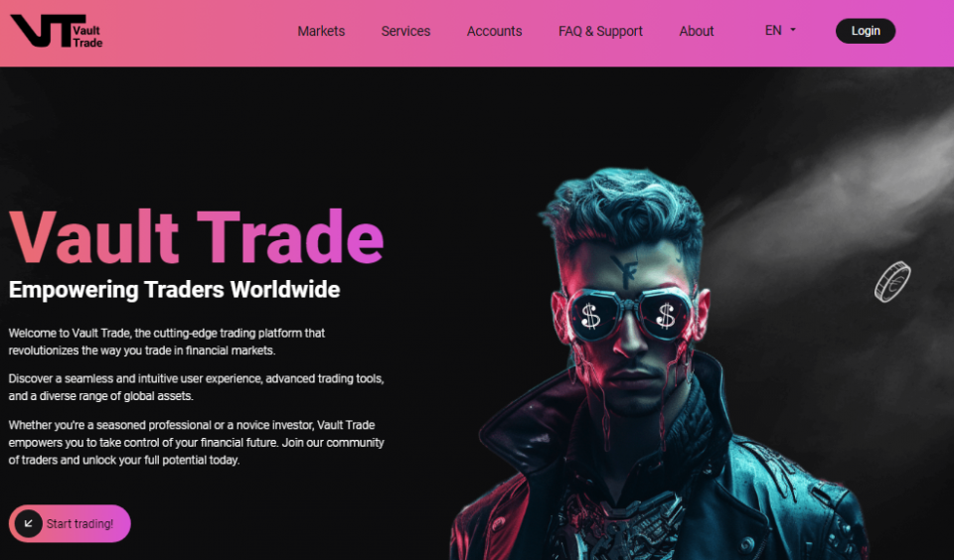Open the About menu item
Screen dimensions: 954x560
point(696,31)
